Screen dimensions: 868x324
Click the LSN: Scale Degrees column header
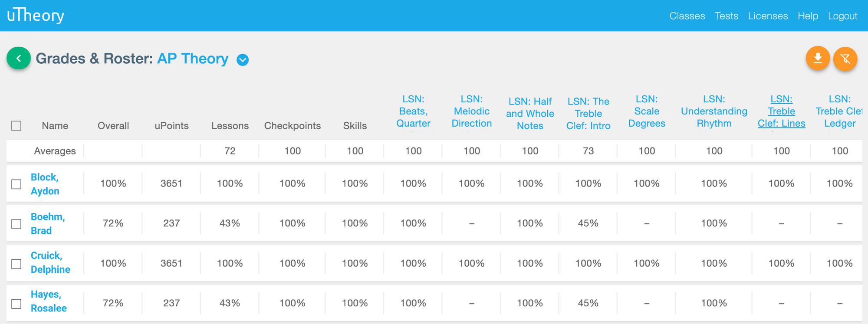tap(647, 111)
